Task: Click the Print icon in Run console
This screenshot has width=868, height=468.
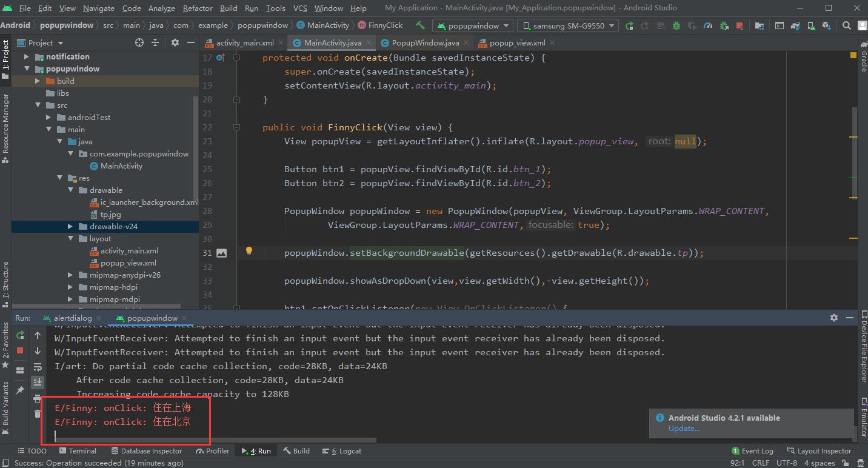Action: [x=38, y=398]
